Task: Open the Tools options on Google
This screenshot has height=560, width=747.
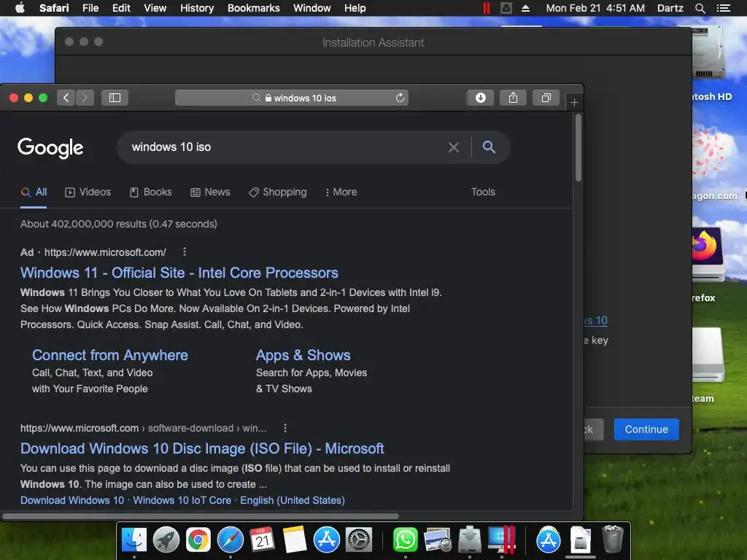Action: (x=483, y=192)
